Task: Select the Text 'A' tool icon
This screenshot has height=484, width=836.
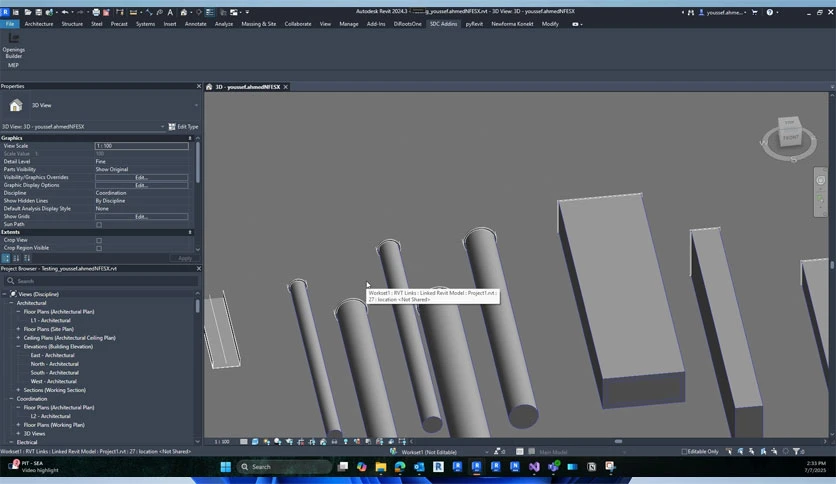Action: pyautogui.click(x=170, y=12)
